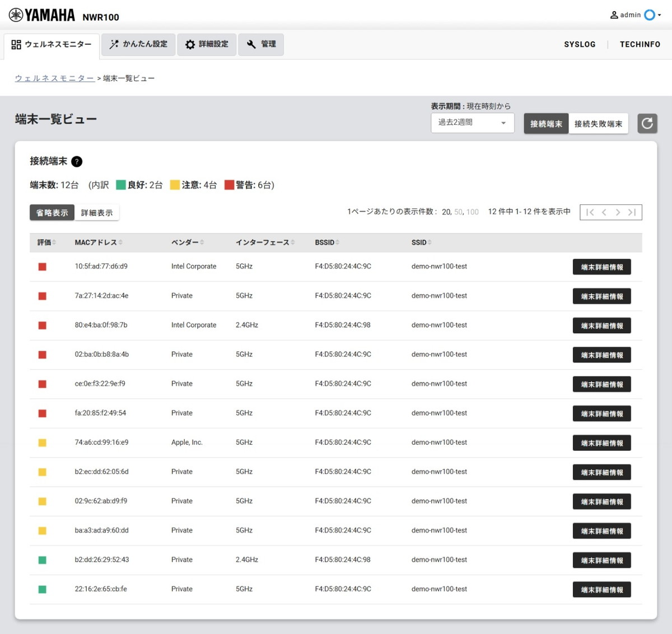Click red status square for ce:0e:f3:22:9e:f9
This screenshot has width=672, height=634.
pos(42,384)
